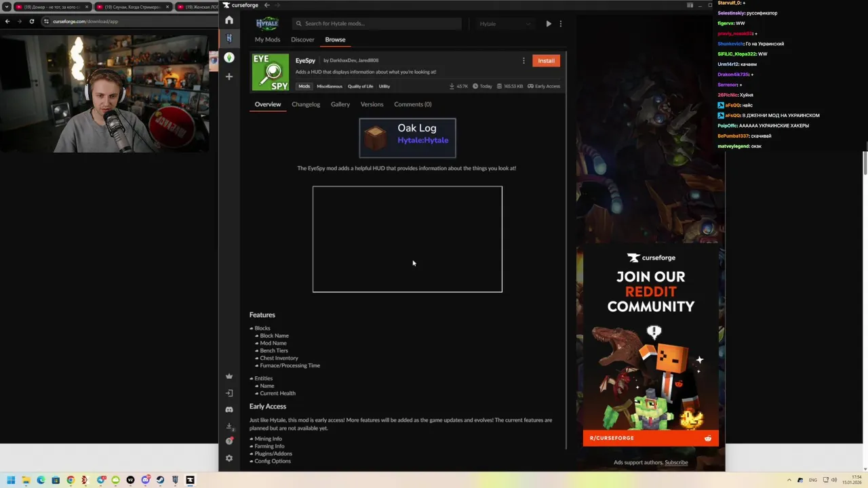
Task: Open the Overview tab
Action: [x=268, y=104]
